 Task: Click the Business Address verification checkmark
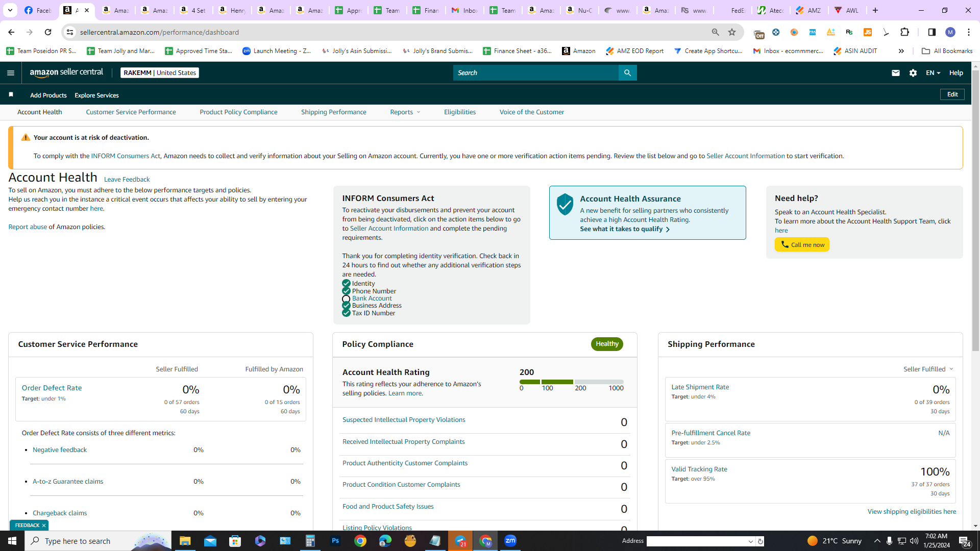(346, 306)
